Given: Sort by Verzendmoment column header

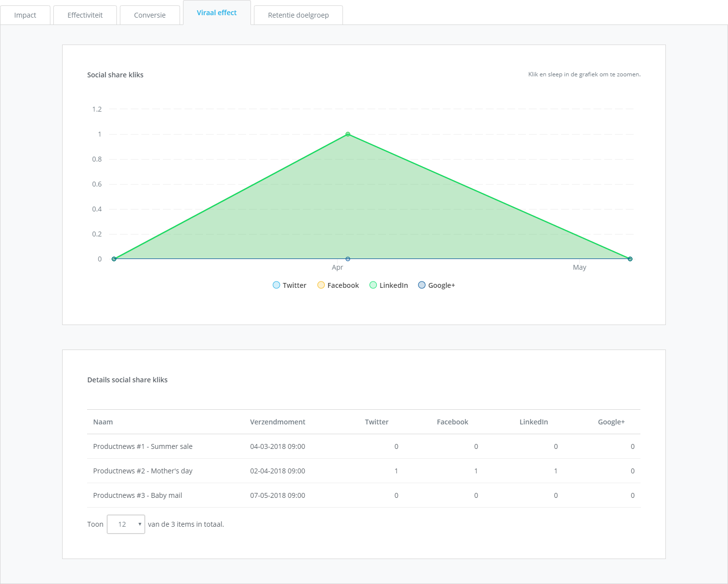Looking at the screenshot, I should (x=277, y=422).
